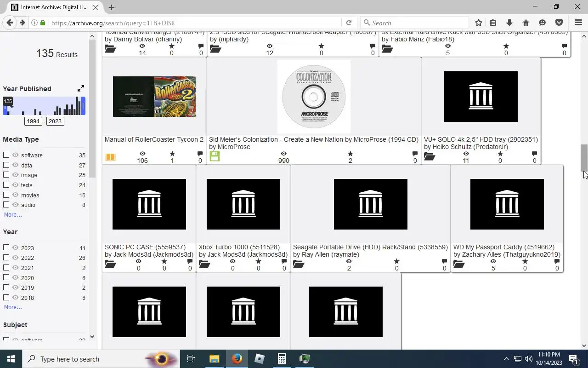This screenshot has height=368, width=588.
Task: Check the movies media type filter
Action: [x=6, y=195]
